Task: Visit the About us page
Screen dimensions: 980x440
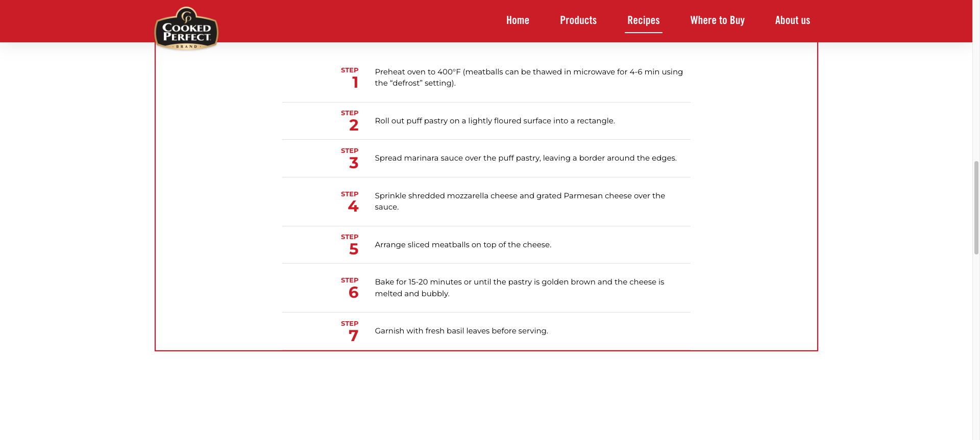Action: (x=792, y=20)
